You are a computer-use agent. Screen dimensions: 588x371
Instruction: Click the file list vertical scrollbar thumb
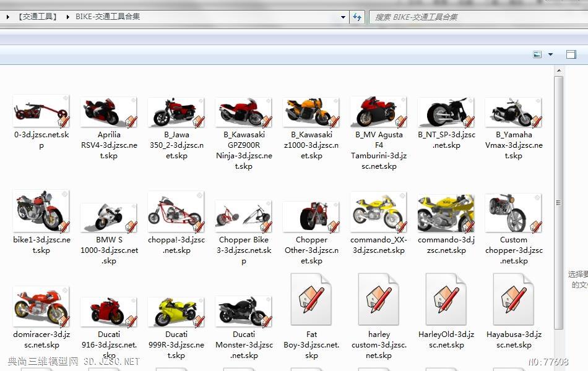point(559,202)
